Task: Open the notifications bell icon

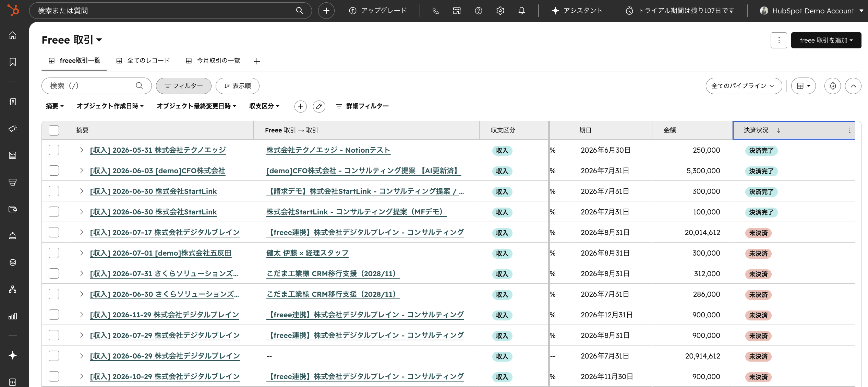Action: (x=522, y=11)
